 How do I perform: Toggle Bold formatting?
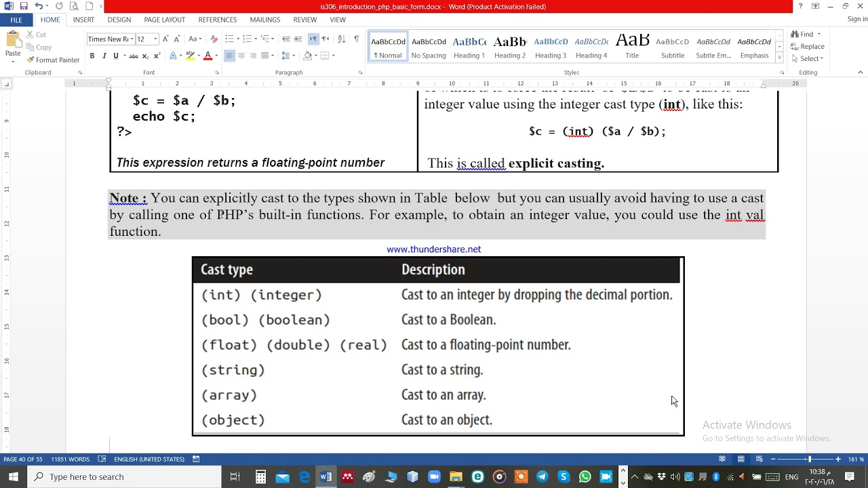[92, 56]
